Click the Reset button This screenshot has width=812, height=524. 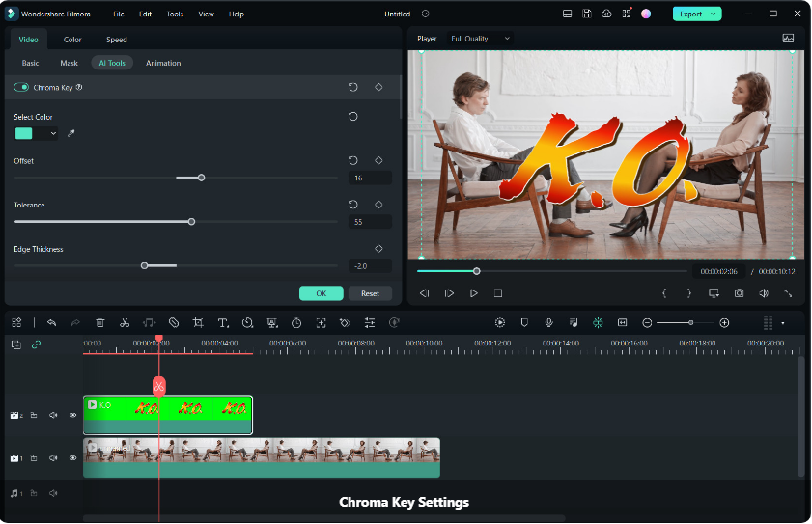point(370,293)
